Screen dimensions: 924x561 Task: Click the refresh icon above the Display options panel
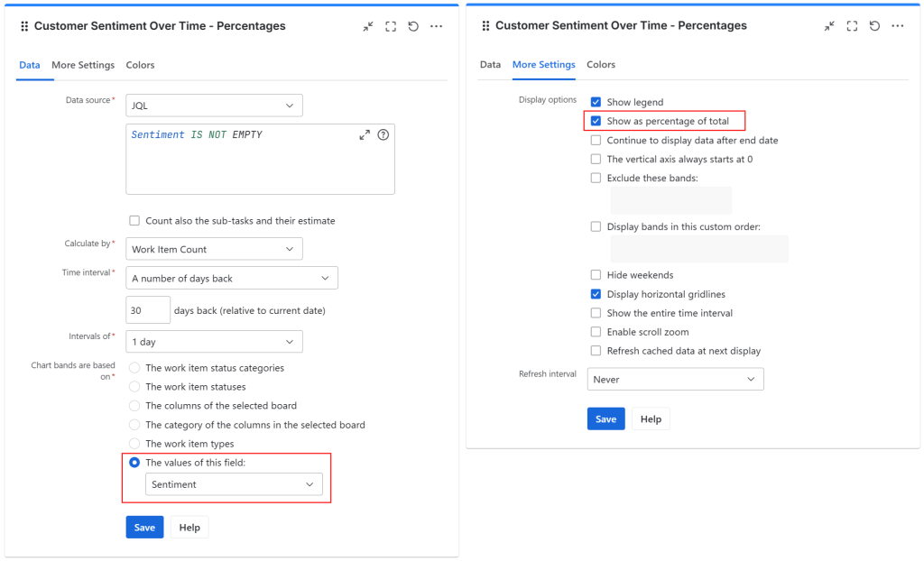(x=874, y=26)
